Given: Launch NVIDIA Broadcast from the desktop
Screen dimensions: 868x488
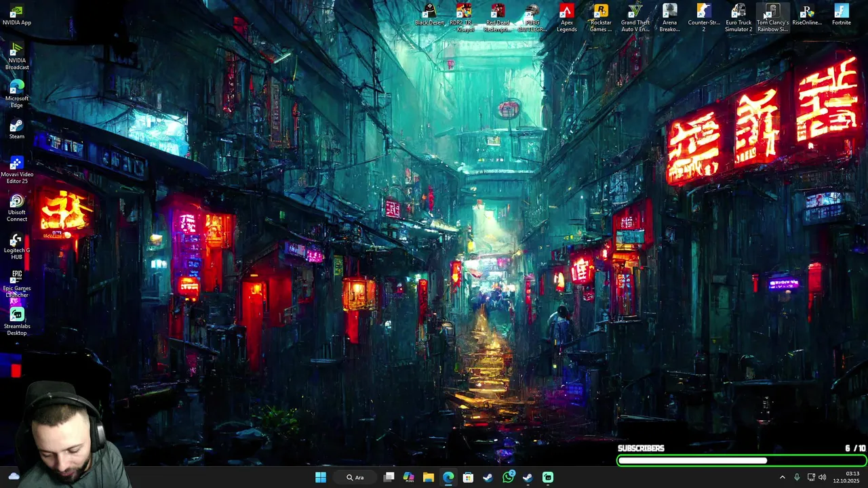Looking at the screenshot, I should (x=17, y=56).
